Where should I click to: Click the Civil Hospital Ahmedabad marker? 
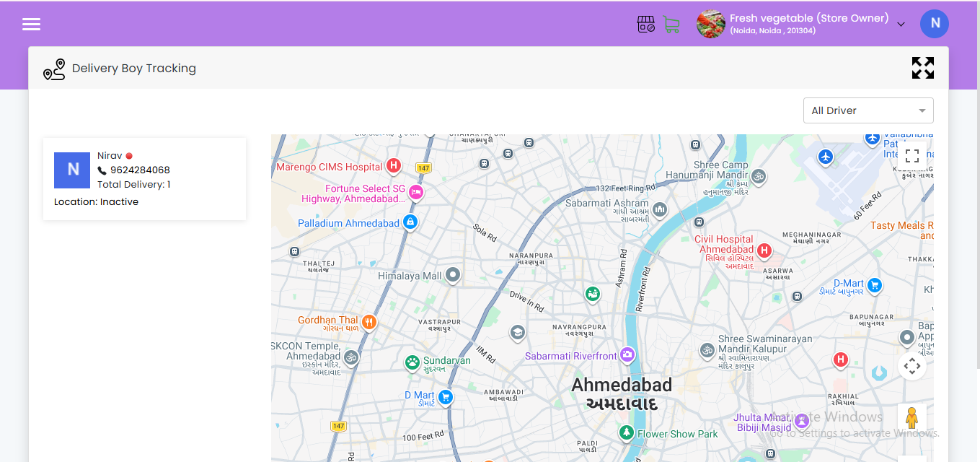(764, 251)
